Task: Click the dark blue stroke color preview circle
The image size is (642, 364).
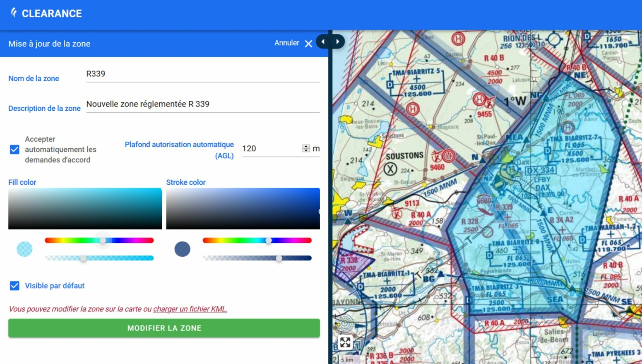Action: click(182, 249)
